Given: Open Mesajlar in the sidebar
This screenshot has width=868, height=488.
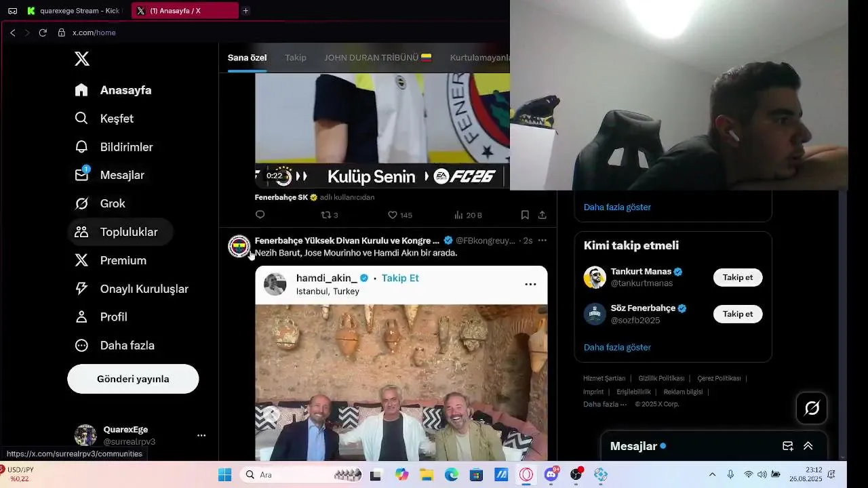Looking at the screenshot, I should click(x=109, y=175).
